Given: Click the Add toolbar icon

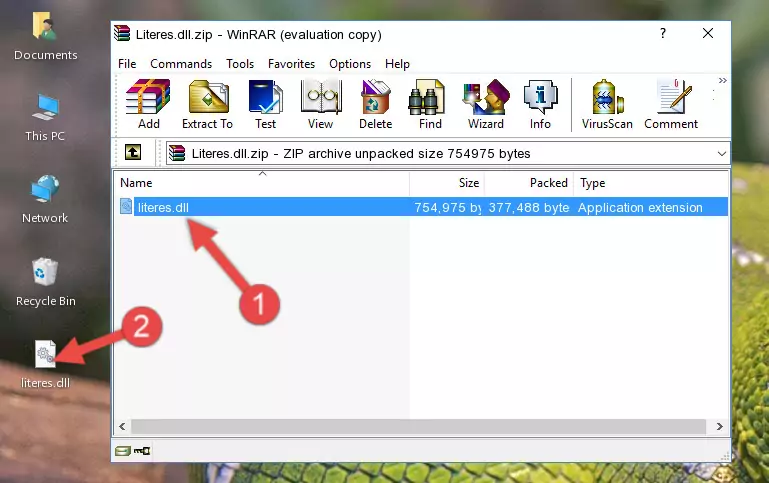Looking at the screenshot, I should (148, 104).
